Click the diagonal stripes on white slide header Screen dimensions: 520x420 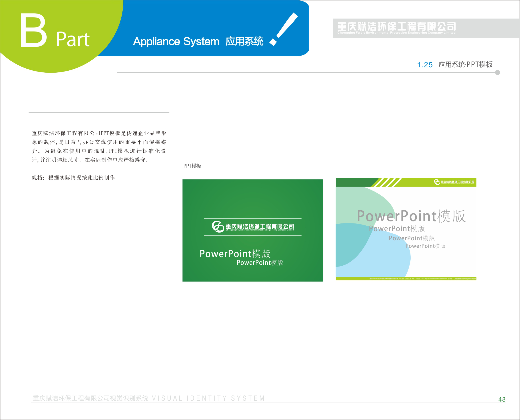(387, 182)
